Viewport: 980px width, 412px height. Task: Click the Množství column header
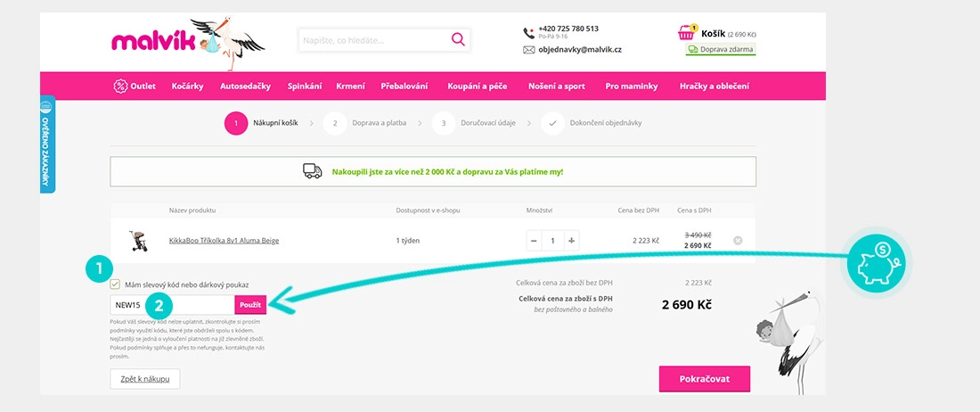[539, 210]
